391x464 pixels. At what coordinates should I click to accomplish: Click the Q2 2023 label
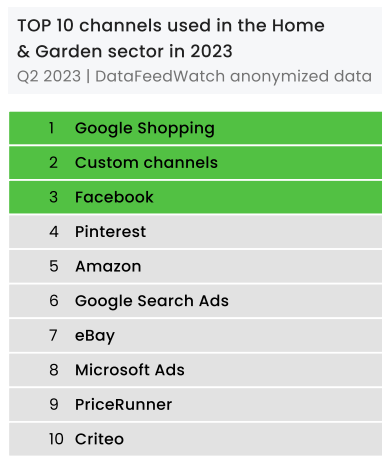click(49, 76)
